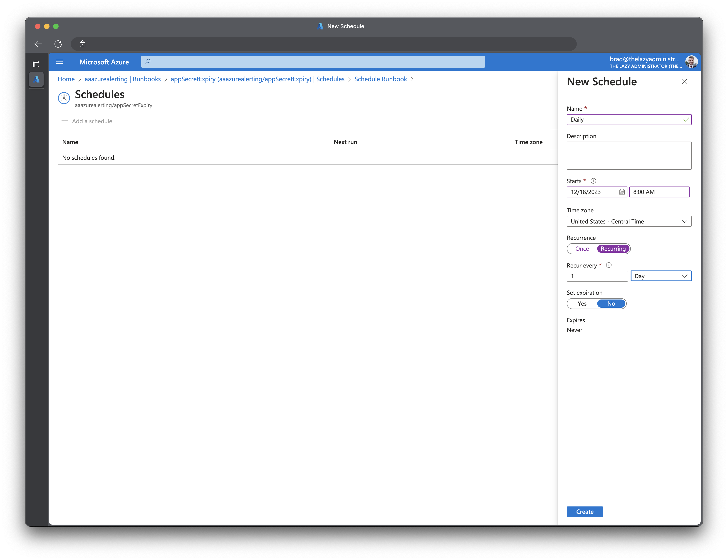
Task: Click the start date field 12/18/2023
Action: click(x=597, y=192)
